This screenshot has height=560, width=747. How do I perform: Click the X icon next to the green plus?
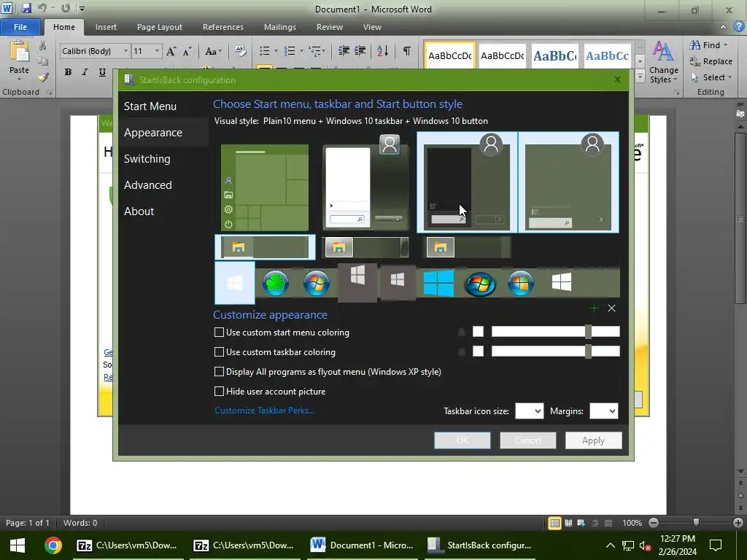click(x=612, y=308)
